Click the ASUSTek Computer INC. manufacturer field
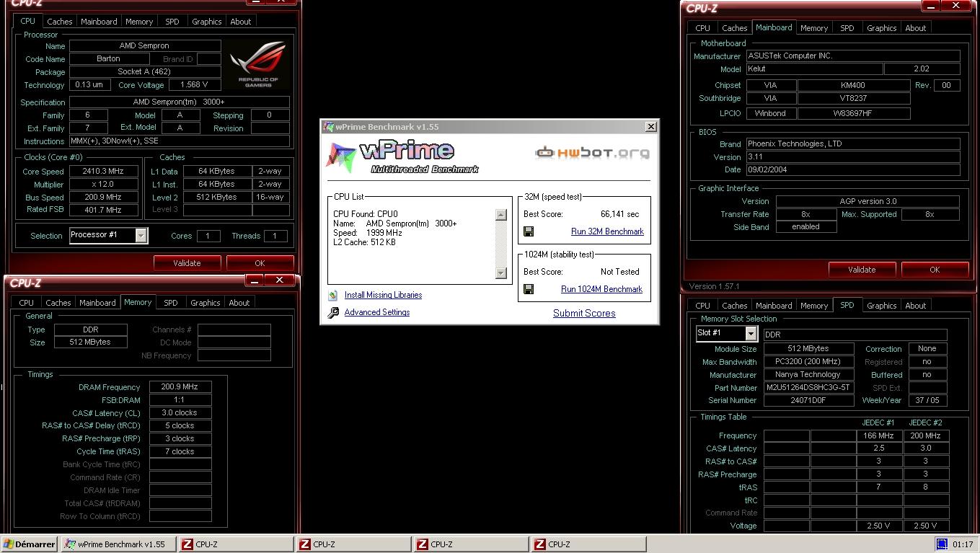Image resolution: width=980 pixels, height=553 pixels. point(853,56)
